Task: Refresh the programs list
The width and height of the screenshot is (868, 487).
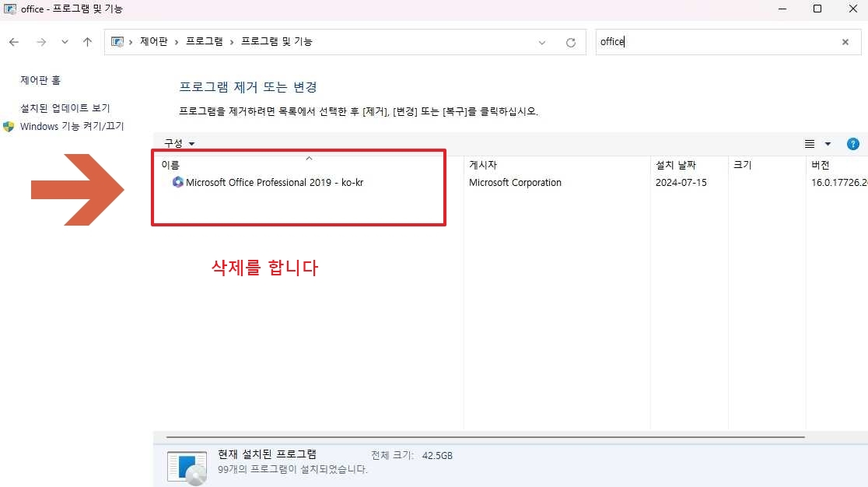Action: pyautogui.click(x=571, y=43)
